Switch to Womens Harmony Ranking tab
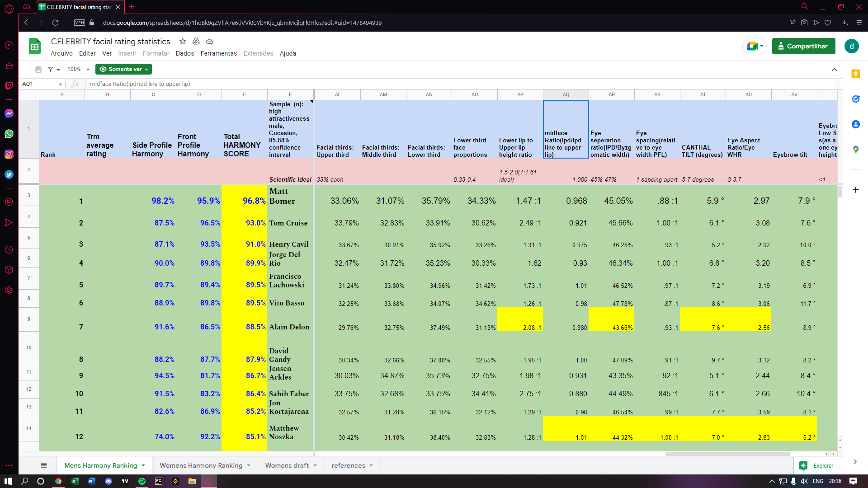Viewport: 868px width, 488px height. tap(201, 465)
